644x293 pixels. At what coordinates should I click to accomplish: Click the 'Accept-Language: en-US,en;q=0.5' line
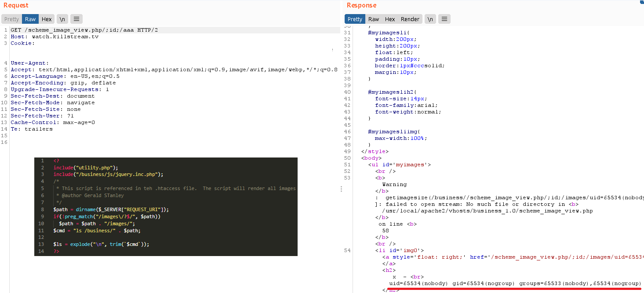[x=65, y=76]
